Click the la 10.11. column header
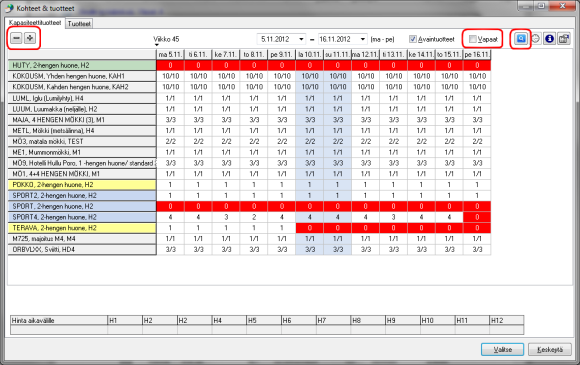This screenshot has width=580, height=365. pyautogui.click(x=309, y=54)
